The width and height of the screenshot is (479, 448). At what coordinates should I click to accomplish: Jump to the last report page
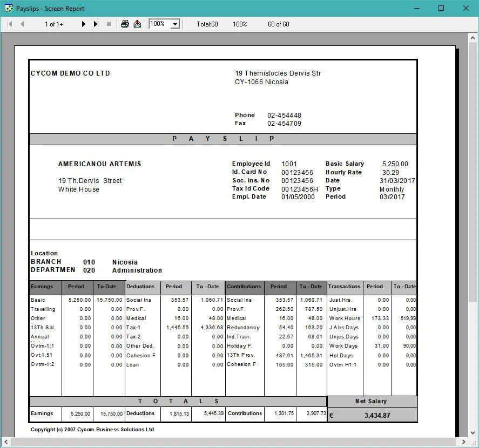96,24
